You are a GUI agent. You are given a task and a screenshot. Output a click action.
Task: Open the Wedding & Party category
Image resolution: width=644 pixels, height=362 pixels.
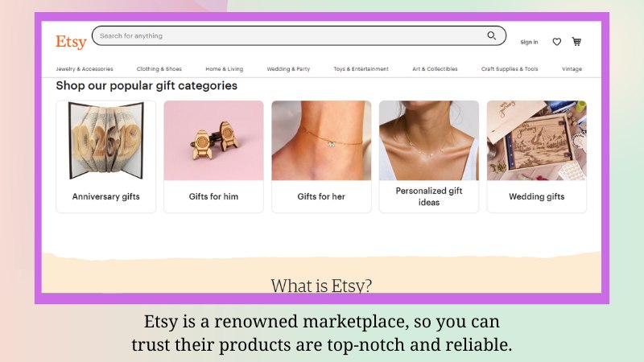tap(288, 69)
